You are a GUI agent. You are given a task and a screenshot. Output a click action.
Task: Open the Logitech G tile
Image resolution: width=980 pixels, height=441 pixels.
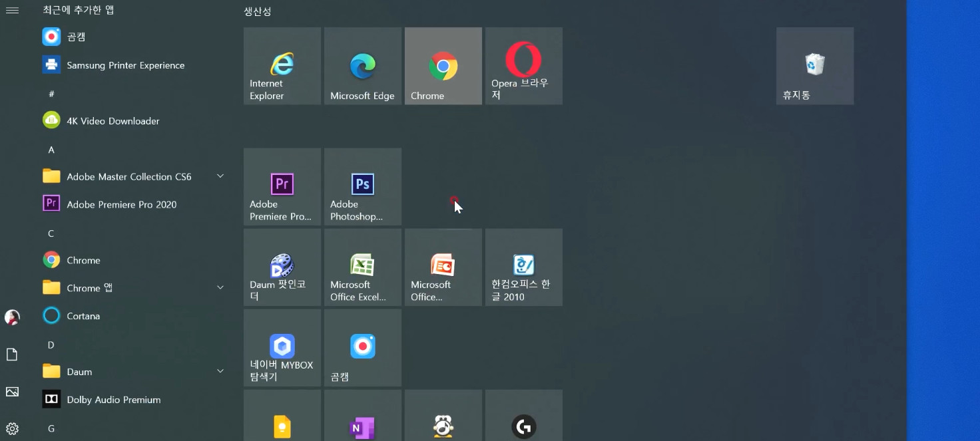[x=524, y=416]
